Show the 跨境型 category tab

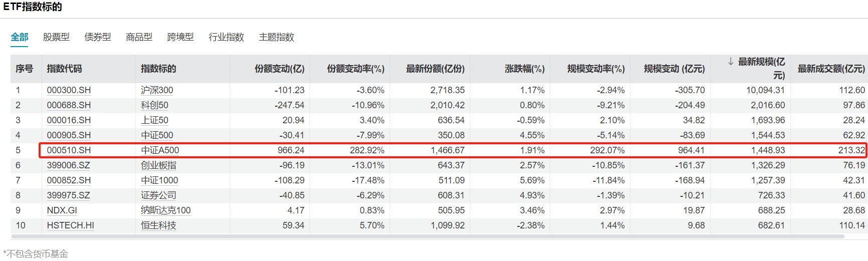pyautogui.click(x=181, y=37)
